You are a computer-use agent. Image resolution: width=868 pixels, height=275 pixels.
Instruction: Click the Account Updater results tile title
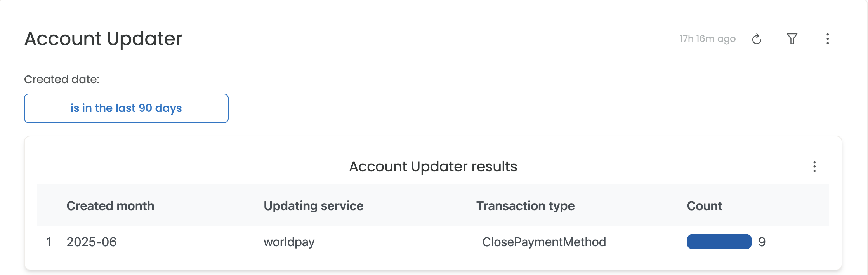pos(433,167)
